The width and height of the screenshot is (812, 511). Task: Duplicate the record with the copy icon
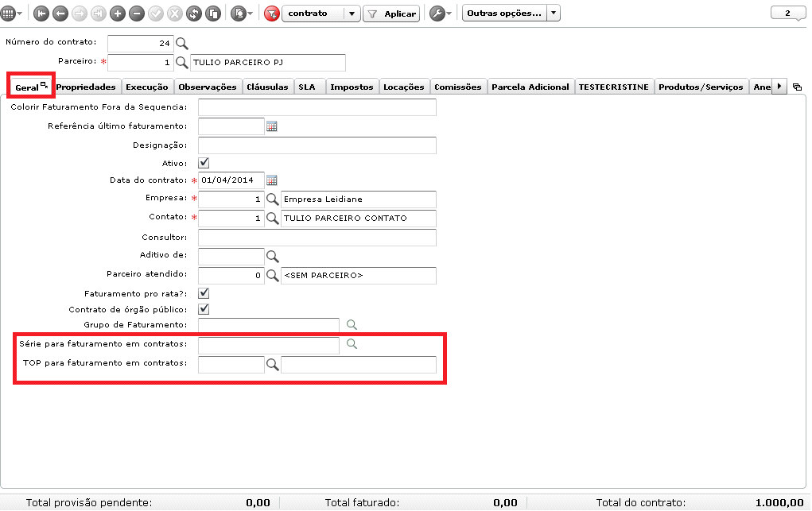[213, 14]
